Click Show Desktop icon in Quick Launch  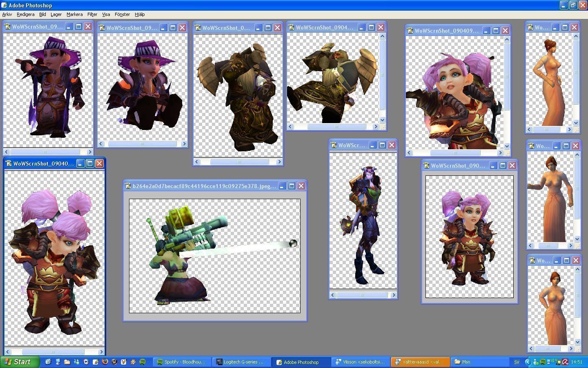coord(48,362)
